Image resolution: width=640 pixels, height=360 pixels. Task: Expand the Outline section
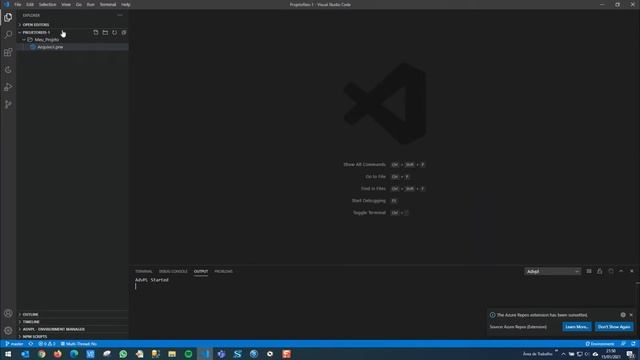(x=73, y=314)
